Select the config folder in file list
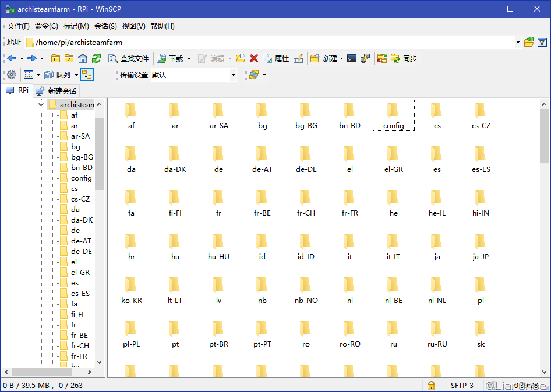551x392 pixels. (394, 115)
